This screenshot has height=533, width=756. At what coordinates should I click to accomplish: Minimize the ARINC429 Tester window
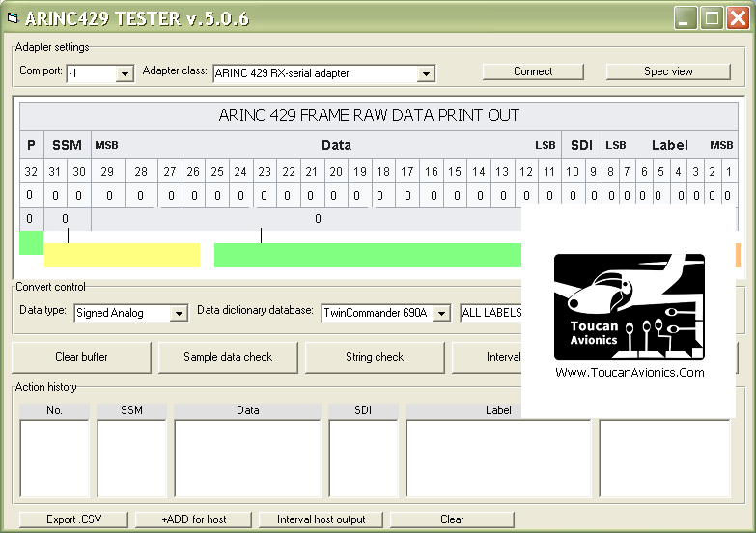click(685, 18)
